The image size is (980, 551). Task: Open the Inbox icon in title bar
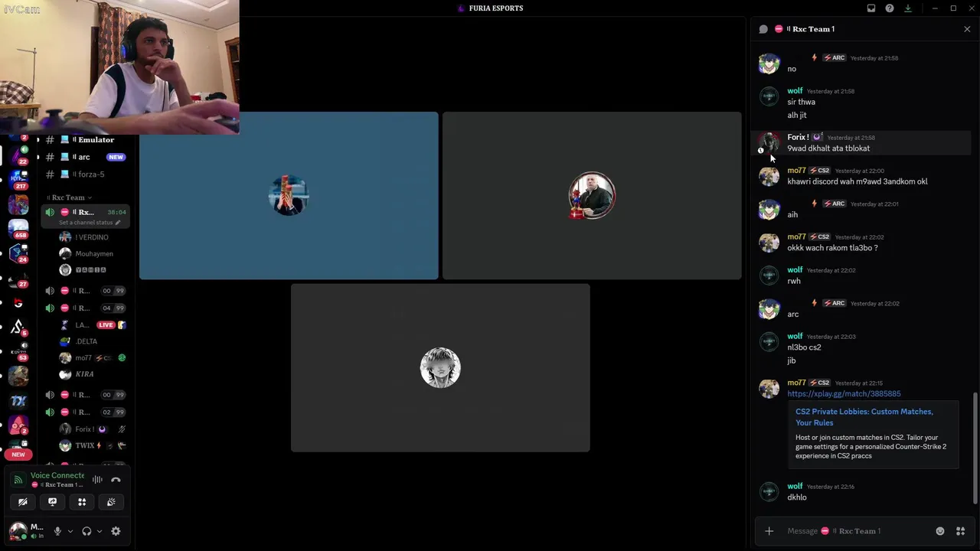tap(871, 8)
